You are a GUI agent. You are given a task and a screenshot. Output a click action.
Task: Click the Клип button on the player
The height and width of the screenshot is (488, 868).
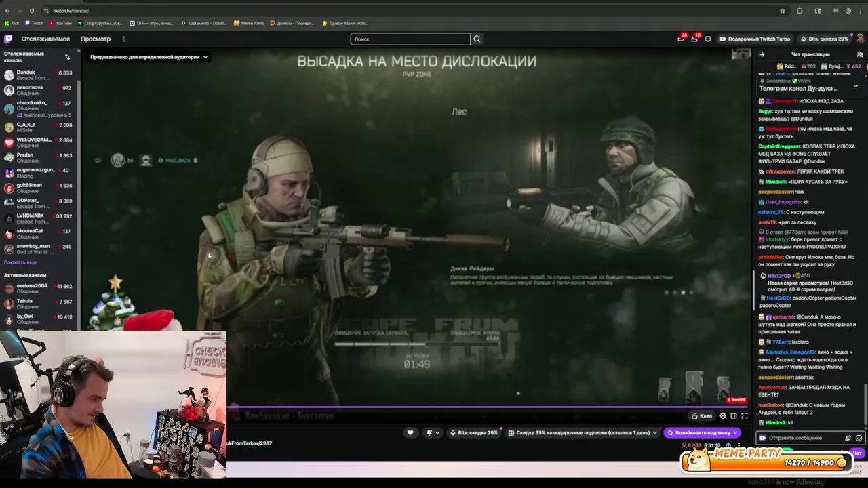pyautogui.click(x=702, y=415)
